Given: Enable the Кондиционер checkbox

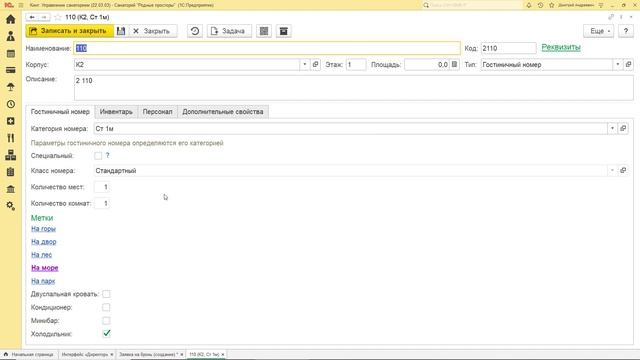Looking at the screenshot, I should [106, 307].
